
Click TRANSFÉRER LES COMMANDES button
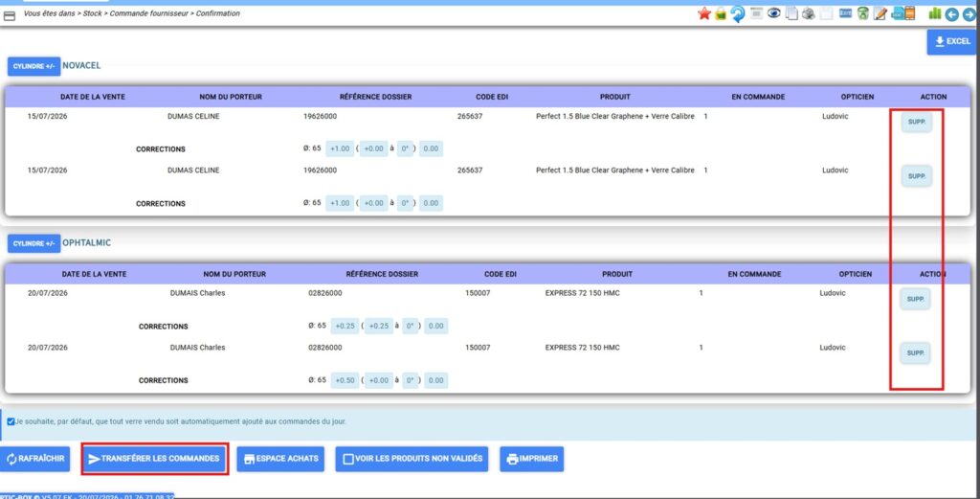[154, 459]
